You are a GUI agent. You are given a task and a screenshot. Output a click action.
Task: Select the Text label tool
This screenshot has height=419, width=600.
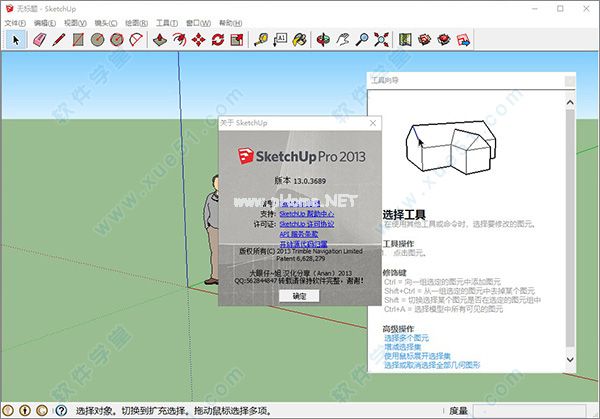[x=280, y=40]
